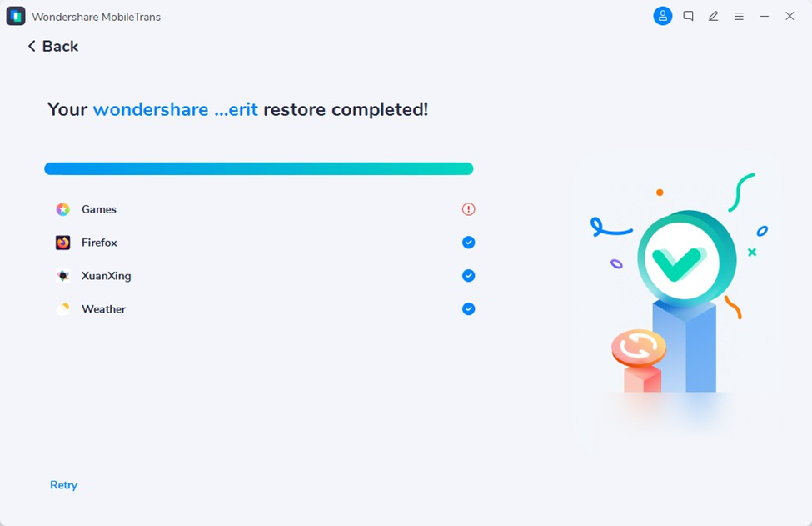The image size is (812, 526).
Task: Click the pencil edit icon in title bar
Action: tap(714, 16)
